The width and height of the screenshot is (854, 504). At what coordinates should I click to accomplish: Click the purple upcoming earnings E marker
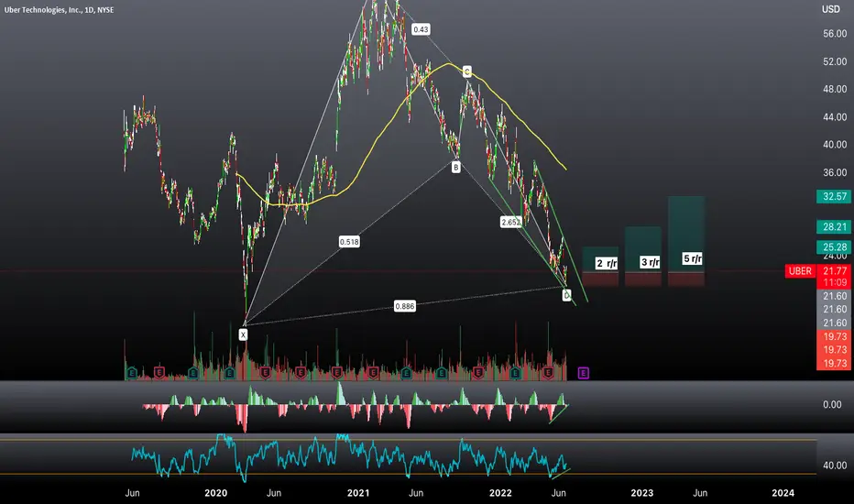(x=583, y=373)
